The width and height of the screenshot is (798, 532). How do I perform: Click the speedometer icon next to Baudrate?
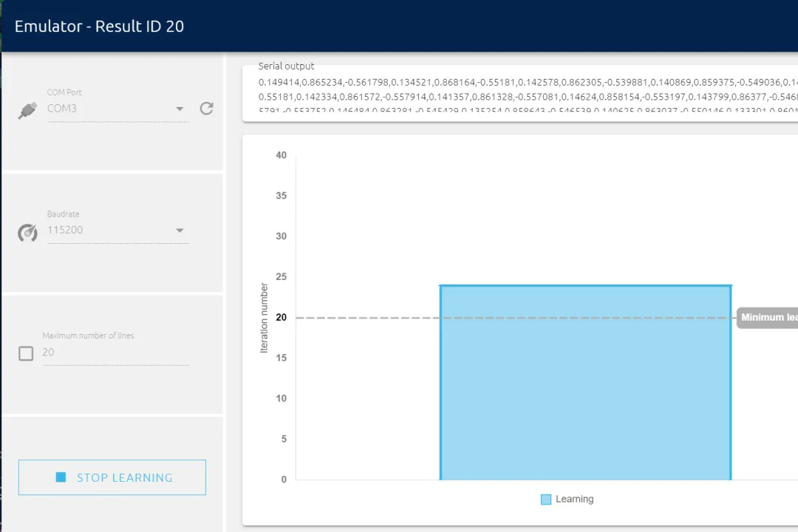point(27,233)
